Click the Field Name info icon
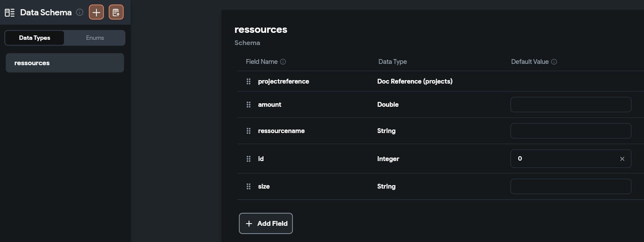This screenshot has height=242, width=644. (x=283, y=62)
